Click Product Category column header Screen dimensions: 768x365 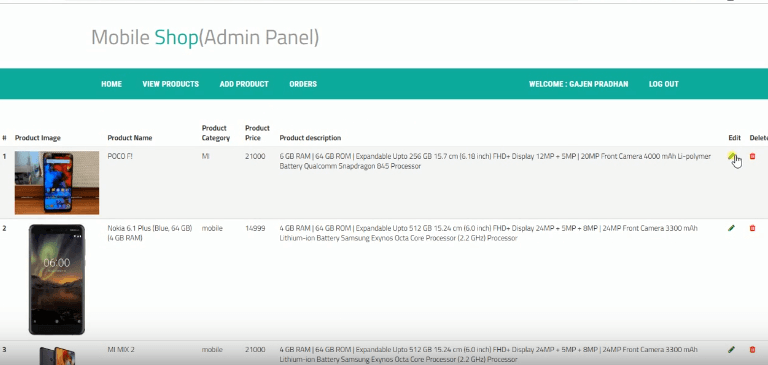[x=216, y=133]
